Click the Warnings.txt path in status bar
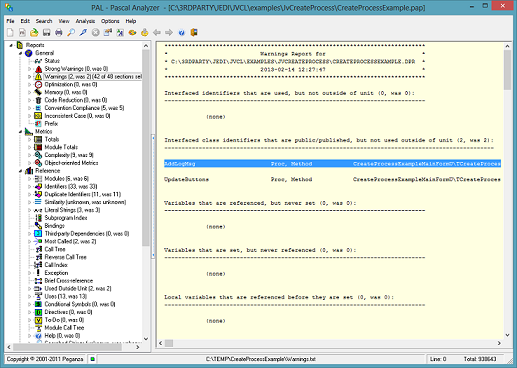517x368 pixels. (x=260, y=359)
